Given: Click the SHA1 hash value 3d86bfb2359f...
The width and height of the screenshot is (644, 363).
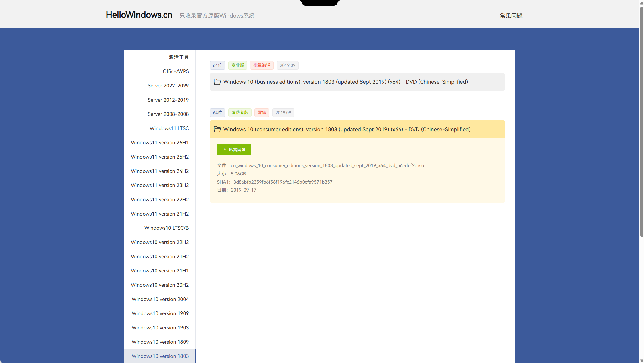Looking at the screenshot, I should coord(283,182).
